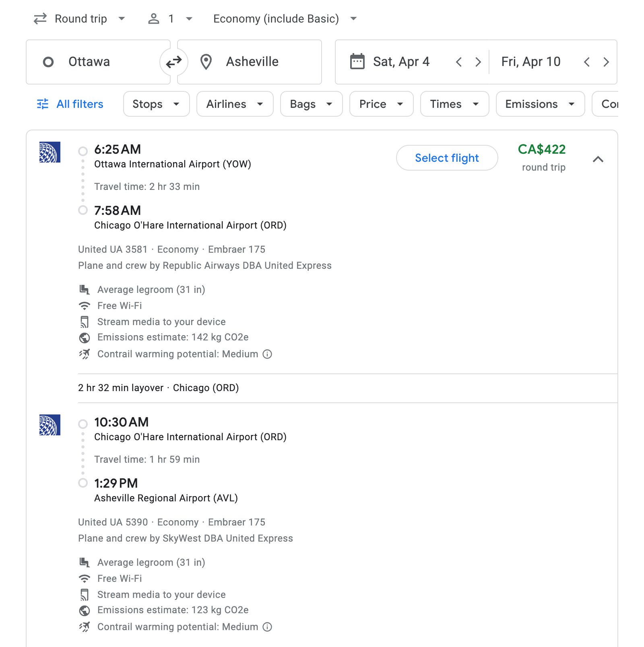
Task: Swap origin and destination cities
Action: click(x=174, y=62)
